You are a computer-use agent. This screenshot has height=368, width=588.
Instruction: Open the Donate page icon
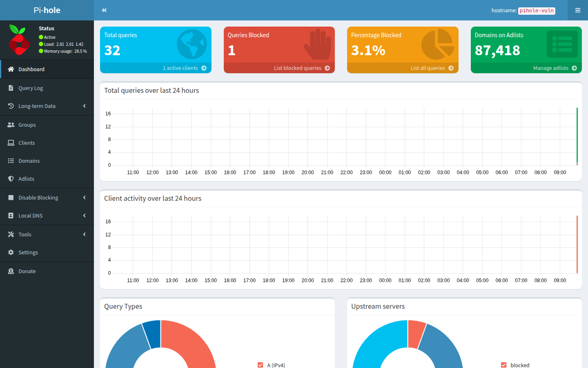pyautogui.click(x=11, y=271)
